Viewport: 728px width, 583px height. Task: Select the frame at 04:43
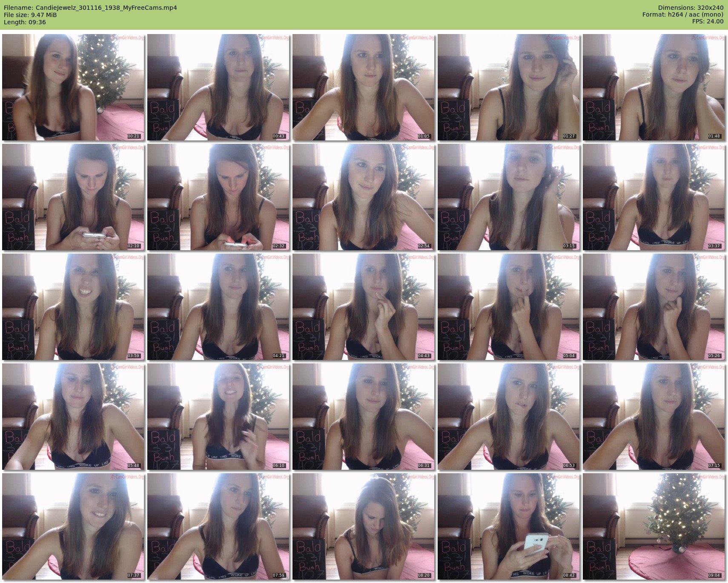(364, 307)
